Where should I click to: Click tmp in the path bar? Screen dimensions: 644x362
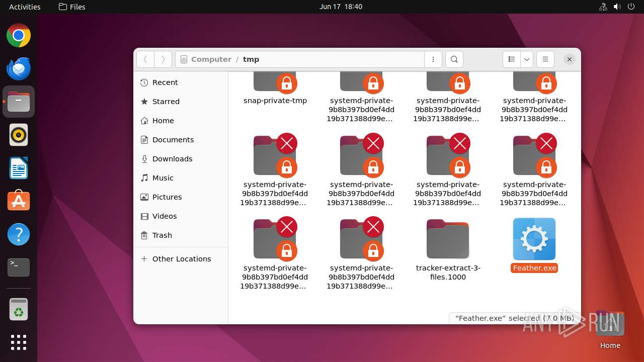251,59
